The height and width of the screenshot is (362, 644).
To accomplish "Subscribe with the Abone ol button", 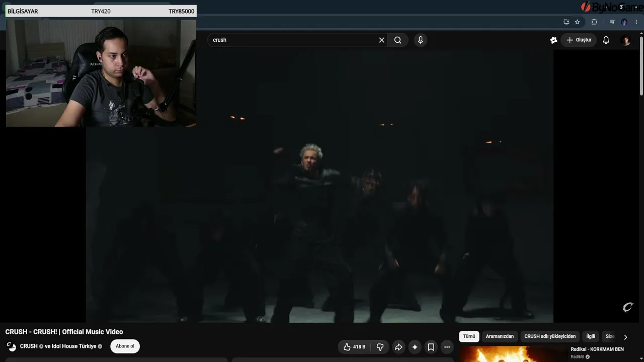I will pos(125,346).
